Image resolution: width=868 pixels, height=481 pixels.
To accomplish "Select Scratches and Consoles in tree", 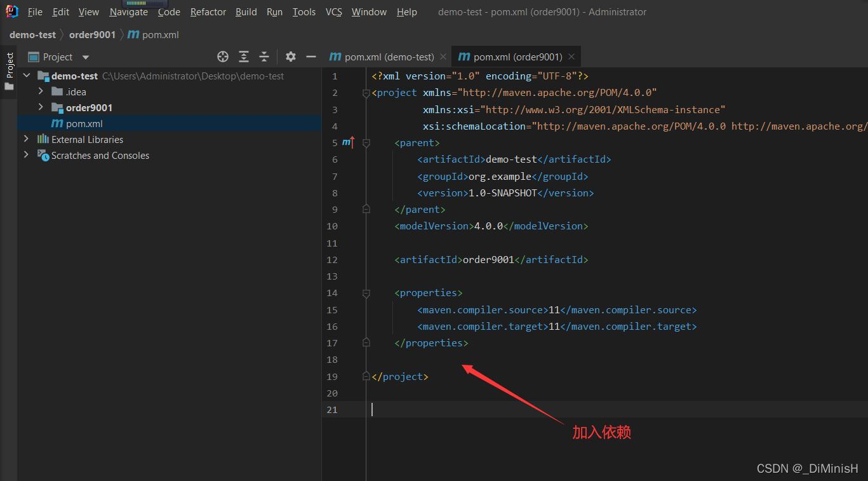I will coord(100,155).
